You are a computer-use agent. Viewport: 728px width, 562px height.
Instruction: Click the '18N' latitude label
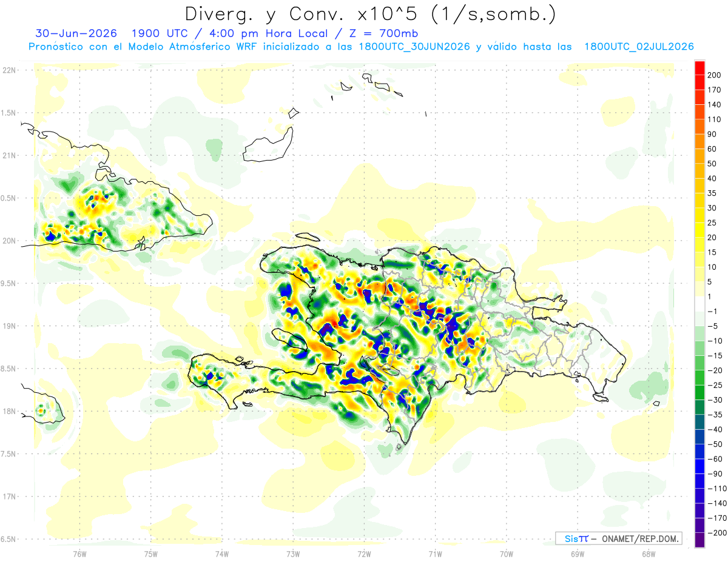click(8, 411)
